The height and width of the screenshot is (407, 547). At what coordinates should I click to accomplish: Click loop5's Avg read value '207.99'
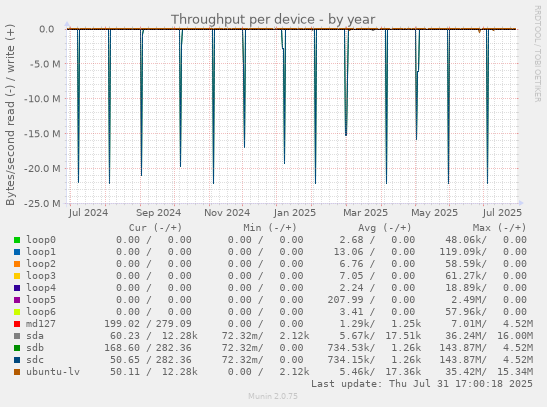pos(345,300)
